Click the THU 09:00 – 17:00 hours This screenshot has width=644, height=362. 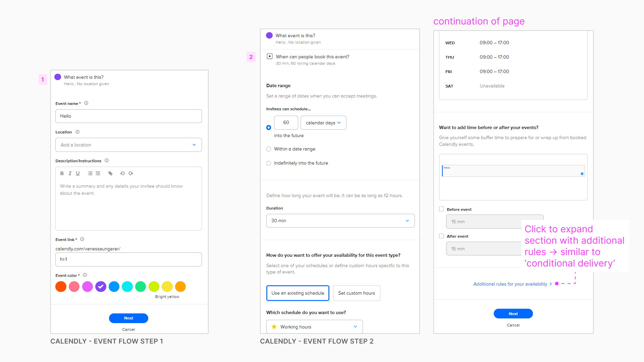pyautogui.click(x=494, y=57)
